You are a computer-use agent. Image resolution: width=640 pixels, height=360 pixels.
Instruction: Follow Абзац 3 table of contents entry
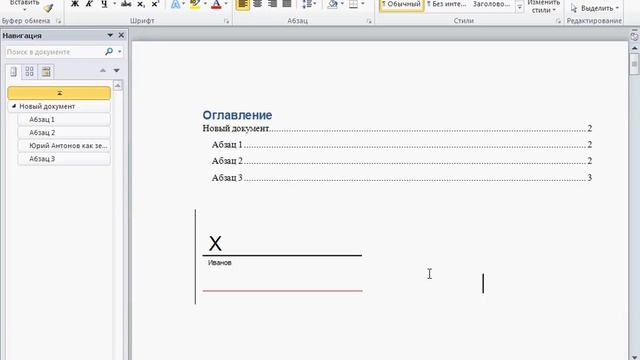402,178
